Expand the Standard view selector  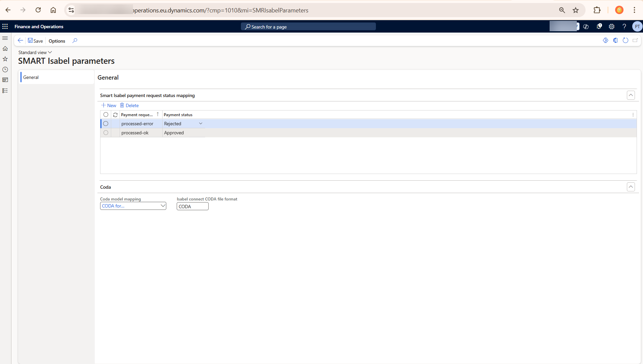tap(35, 52)
